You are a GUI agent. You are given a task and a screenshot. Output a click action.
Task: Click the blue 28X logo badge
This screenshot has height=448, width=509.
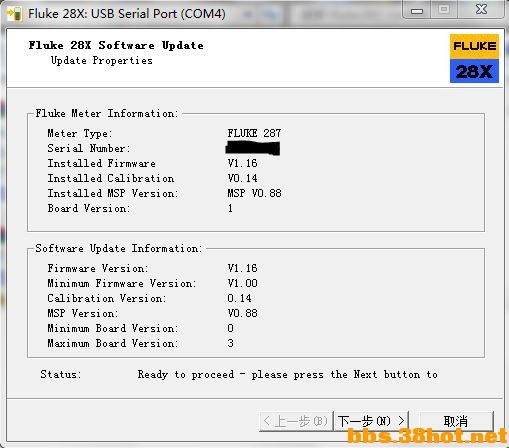(x=474, y=71)
